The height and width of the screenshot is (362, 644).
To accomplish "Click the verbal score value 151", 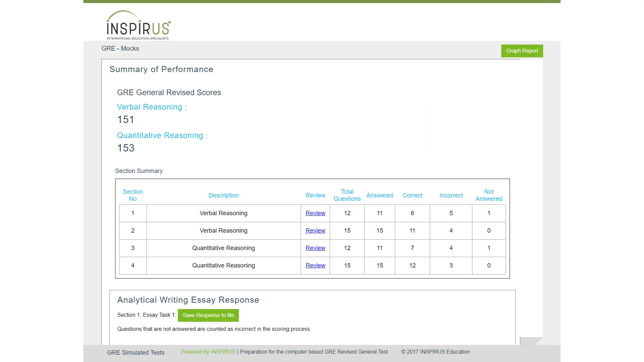I will pyautogui.click(x=126, y=120).
